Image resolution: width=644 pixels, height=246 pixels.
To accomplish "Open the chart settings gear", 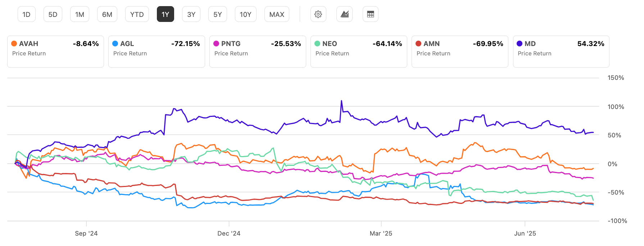I will coord(318,14).
